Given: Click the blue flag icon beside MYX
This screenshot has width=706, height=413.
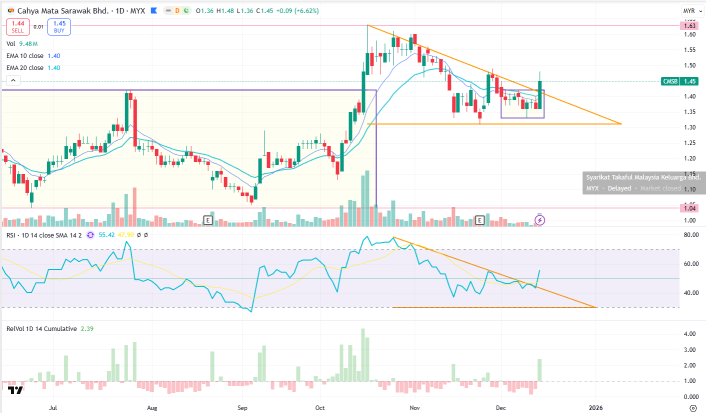Looking at the screenshot, I should pos(154,10).
